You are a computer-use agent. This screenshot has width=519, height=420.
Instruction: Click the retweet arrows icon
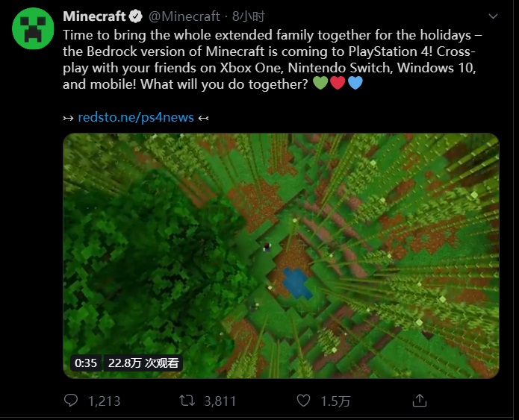click(187, 401)
